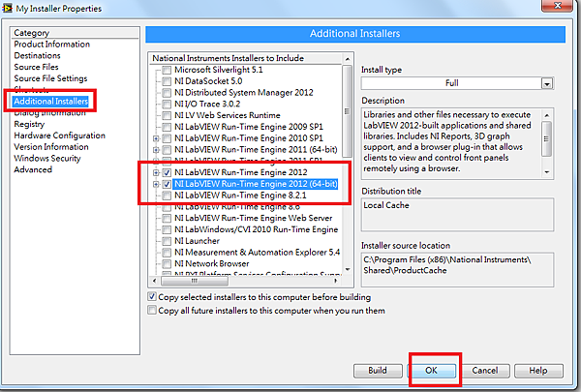Image resolution: width=581 pixels, height=392 pixels.
Task: Expand NI LabVIEW Run-Time Engine 2012 node
Action: click(x=156, y=172)
